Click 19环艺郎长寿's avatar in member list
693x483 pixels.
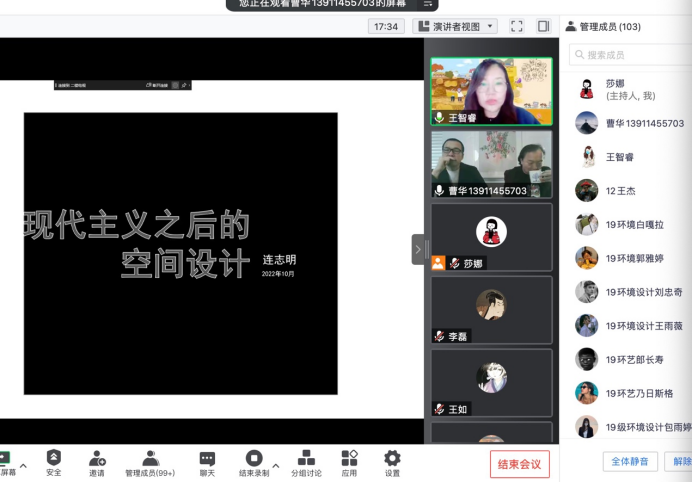(586, 359)
